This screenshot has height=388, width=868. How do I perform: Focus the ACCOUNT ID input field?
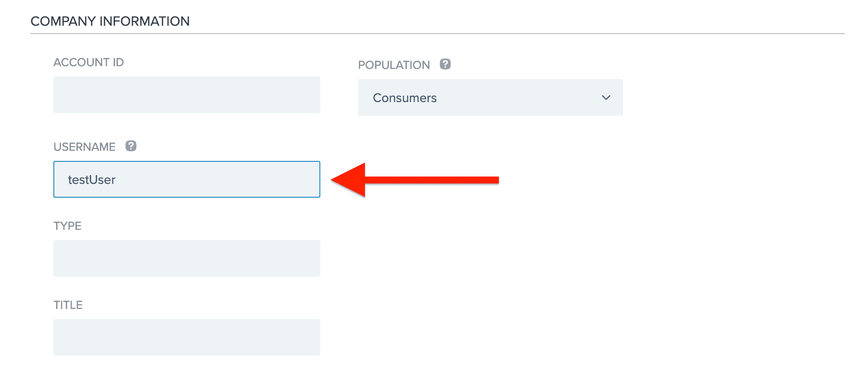pyautogui.click(x=187, y=95)
